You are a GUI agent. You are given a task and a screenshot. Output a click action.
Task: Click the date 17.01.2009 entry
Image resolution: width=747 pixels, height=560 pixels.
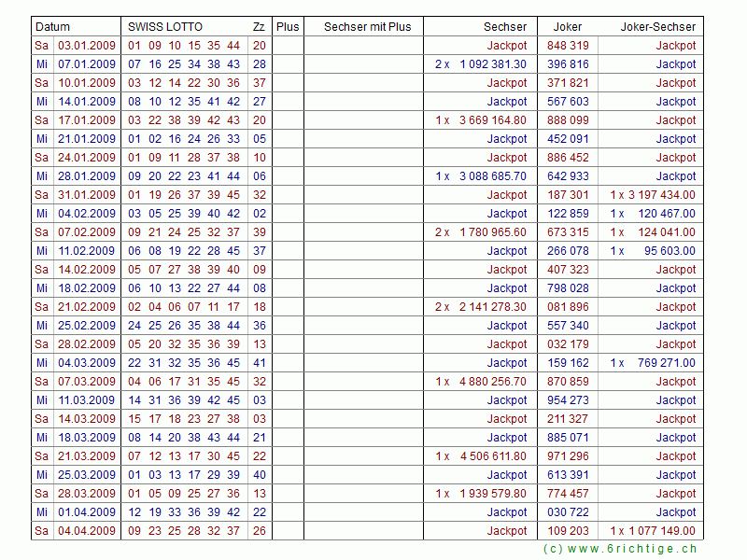[87, 120]
